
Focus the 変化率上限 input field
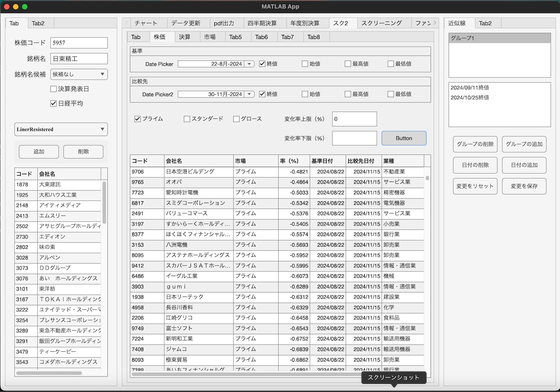click(354, 119)
